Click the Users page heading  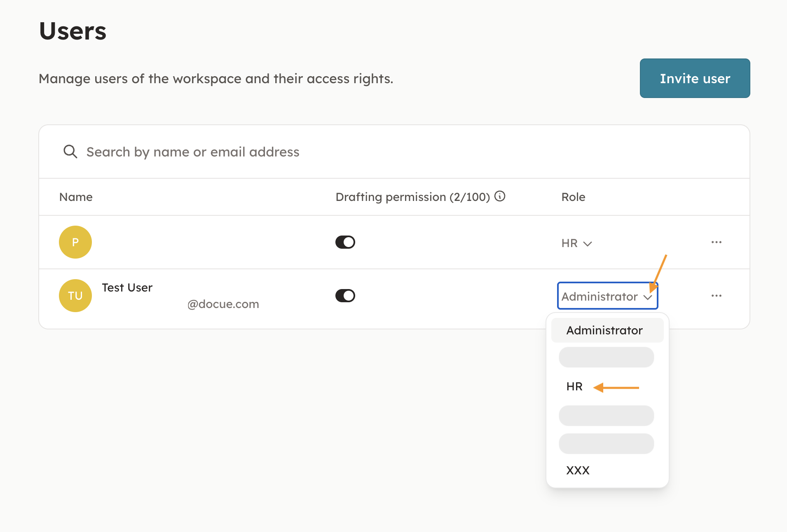point(73,31)
